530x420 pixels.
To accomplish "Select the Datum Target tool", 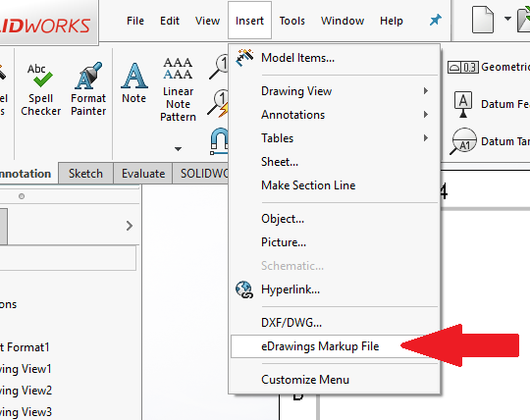I will click(490, 141).
